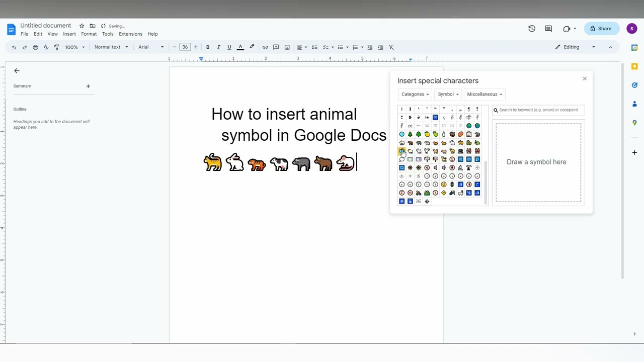The width and height of the screenshot is (644, 362).
Task: Open the File menu
Action: (x=24, y=34)
